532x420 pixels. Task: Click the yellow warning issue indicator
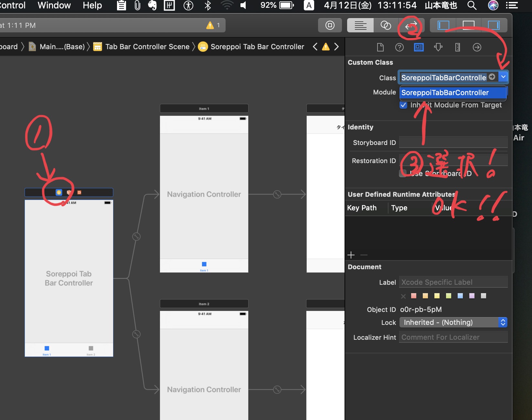click(x=210, y=25)
